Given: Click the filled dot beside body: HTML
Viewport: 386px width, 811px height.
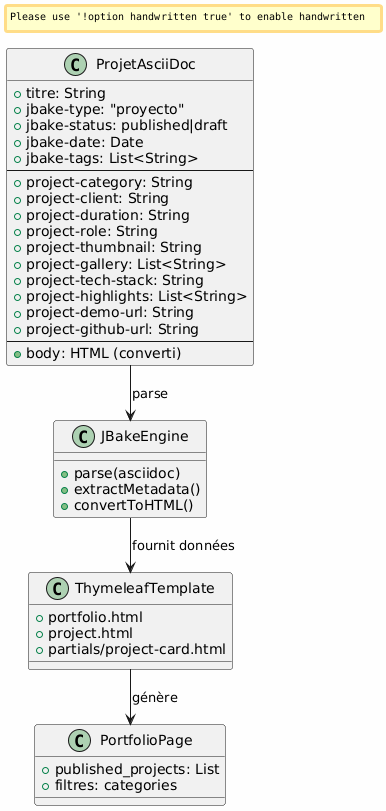Looking at the screenshot, I should coord(17,354).
